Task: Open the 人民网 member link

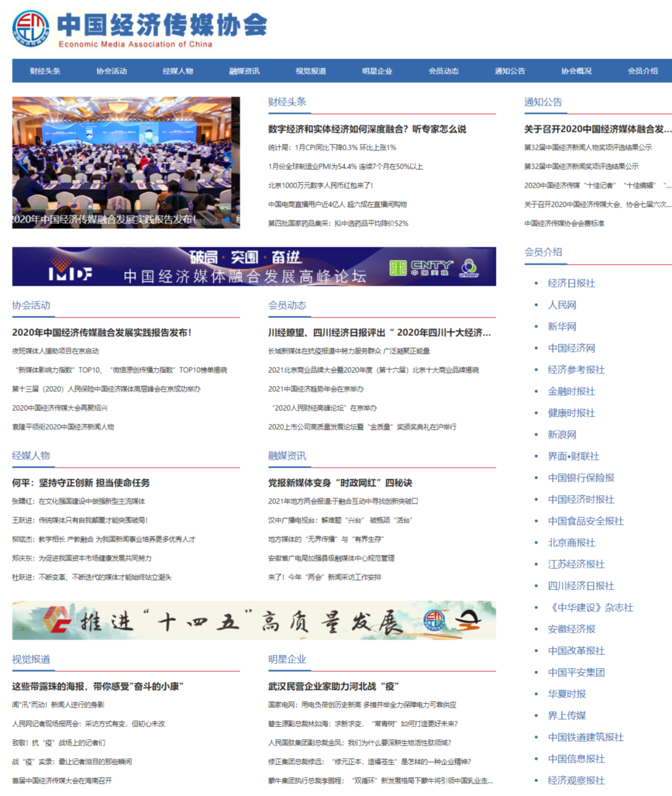Action: 561,305
